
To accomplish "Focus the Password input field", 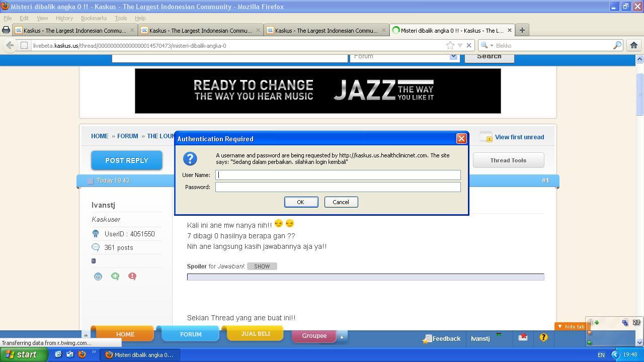I will [x=338, y=187].
